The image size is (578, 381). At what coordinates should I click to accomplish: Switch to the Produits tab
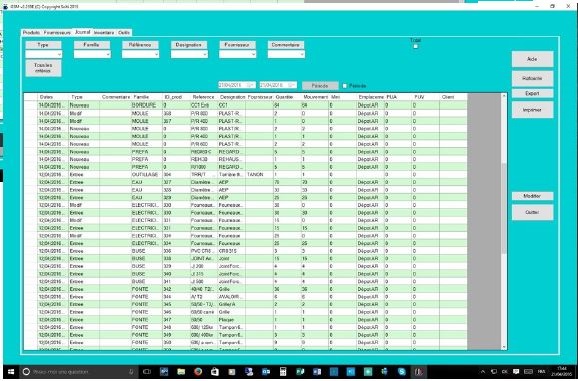pyautogui.click(x=31, y=33)
